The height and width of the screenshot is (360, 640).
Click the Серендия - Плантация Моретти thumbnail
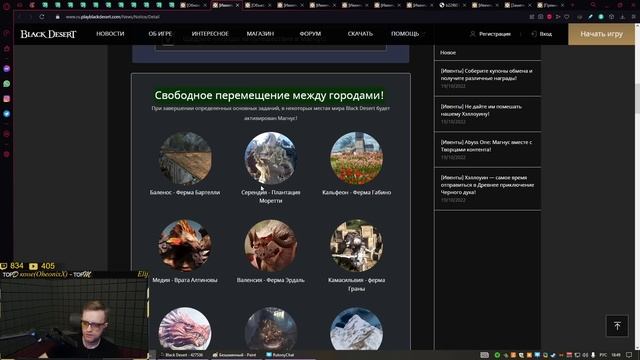click(271, 158)
